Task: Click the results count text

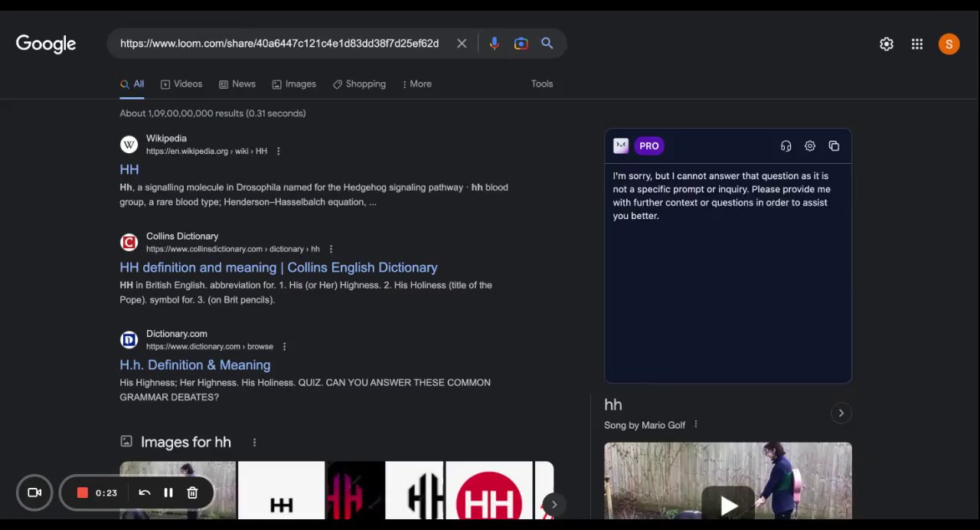Action: [213, 113]
